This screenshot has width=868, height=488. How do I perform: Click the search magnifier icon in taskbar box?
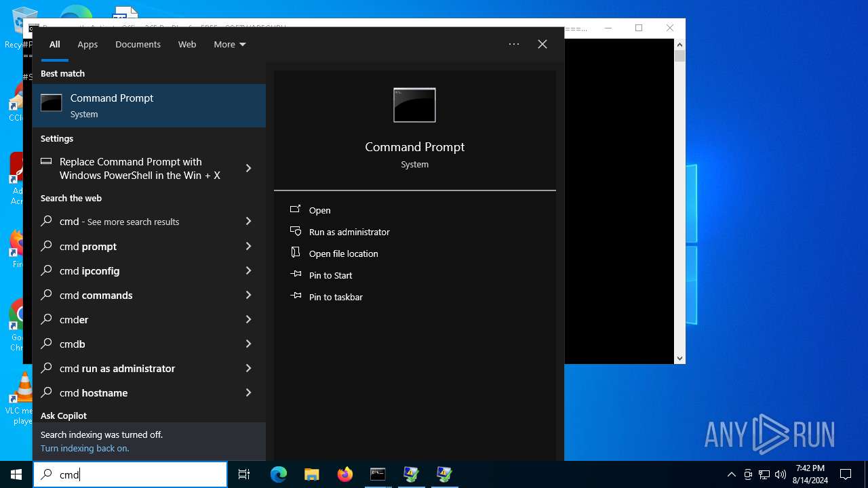pyautogui.click(x=46, y=474)
